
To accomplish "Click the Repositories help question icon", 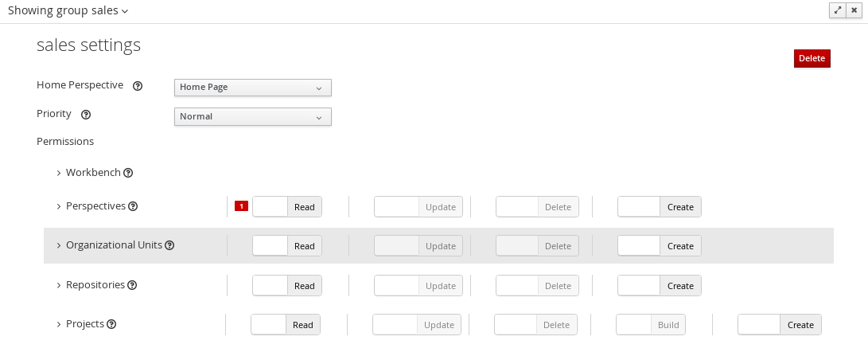I will coord(132,285).
